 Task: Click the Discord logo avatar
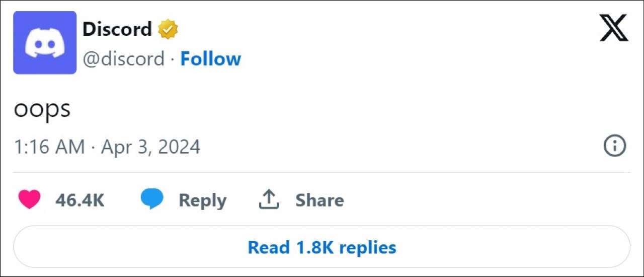[x=45, y=43]
